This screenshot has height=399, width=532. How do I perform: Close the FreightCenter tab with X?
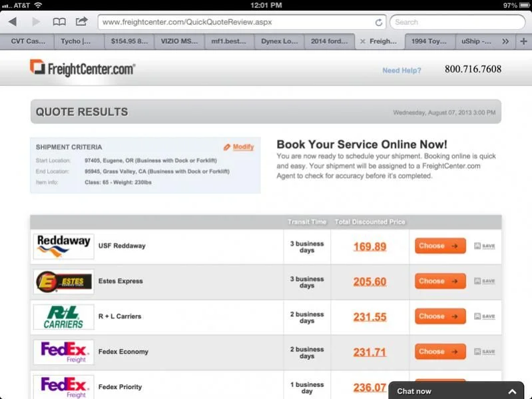(362, 41)
